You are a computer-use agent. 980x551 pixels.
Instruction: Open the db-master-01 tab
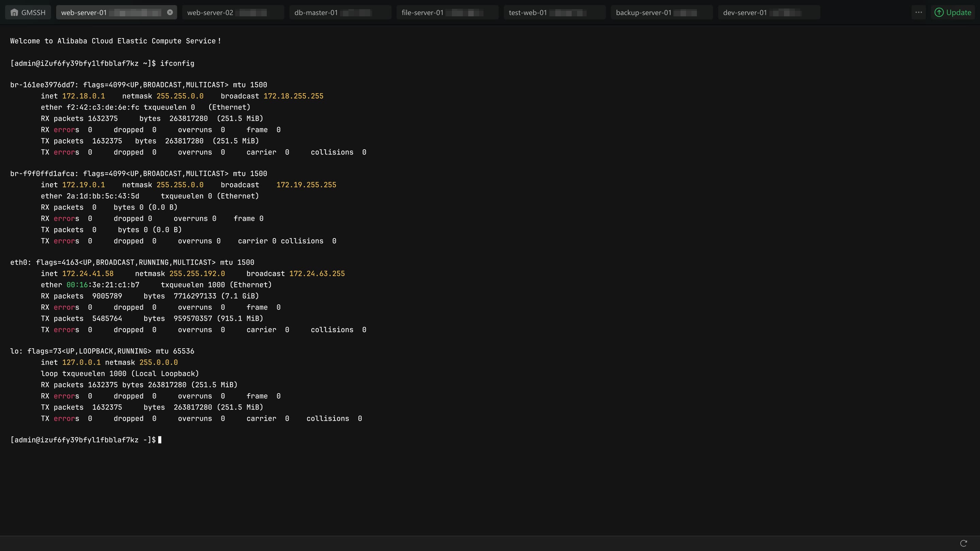tap(316, 13)
